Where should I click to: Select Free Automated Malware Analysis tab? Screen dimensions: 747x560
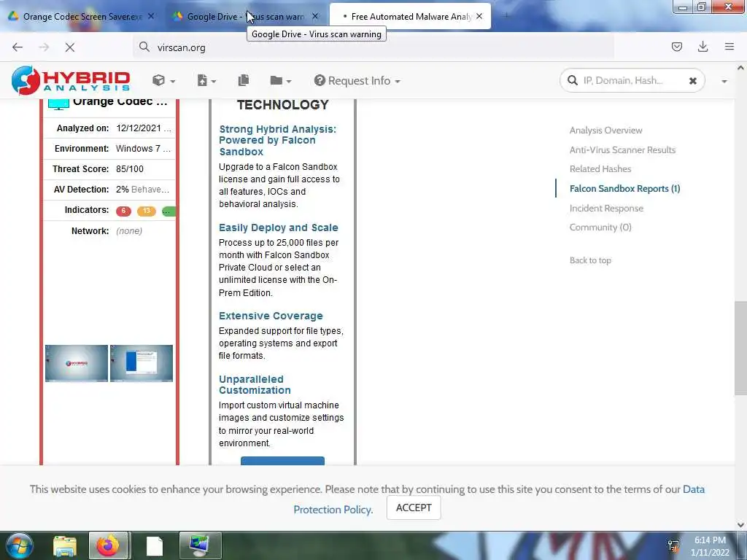click(410, 16)
